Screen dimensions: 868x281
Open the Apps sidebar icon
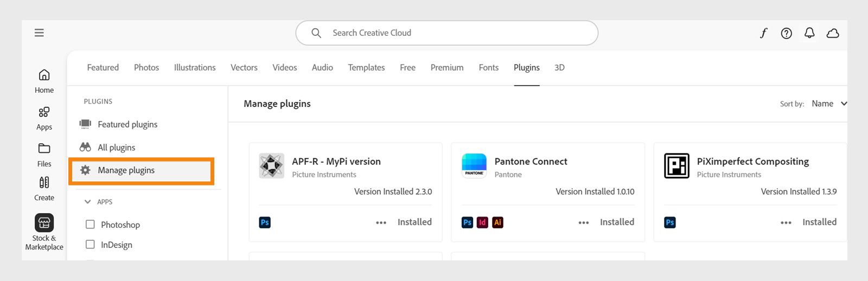(x=44, y=118)
